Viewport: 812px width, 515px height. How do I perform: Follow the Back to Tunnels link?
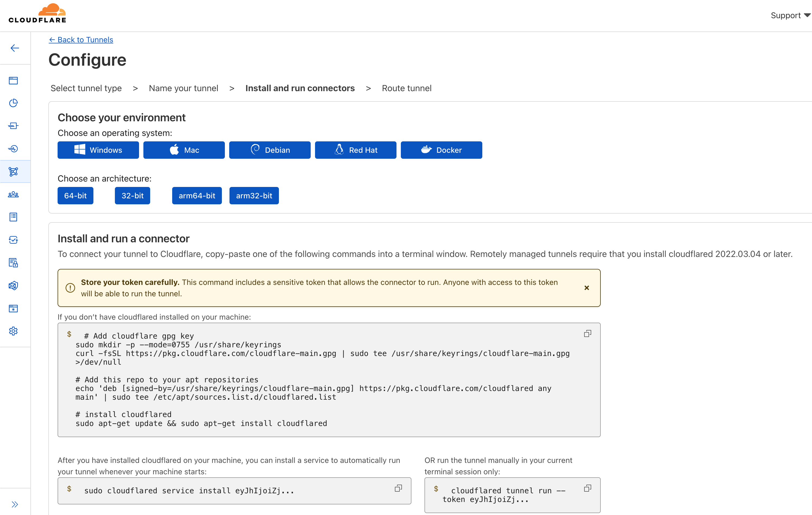(x=81, y=40)
